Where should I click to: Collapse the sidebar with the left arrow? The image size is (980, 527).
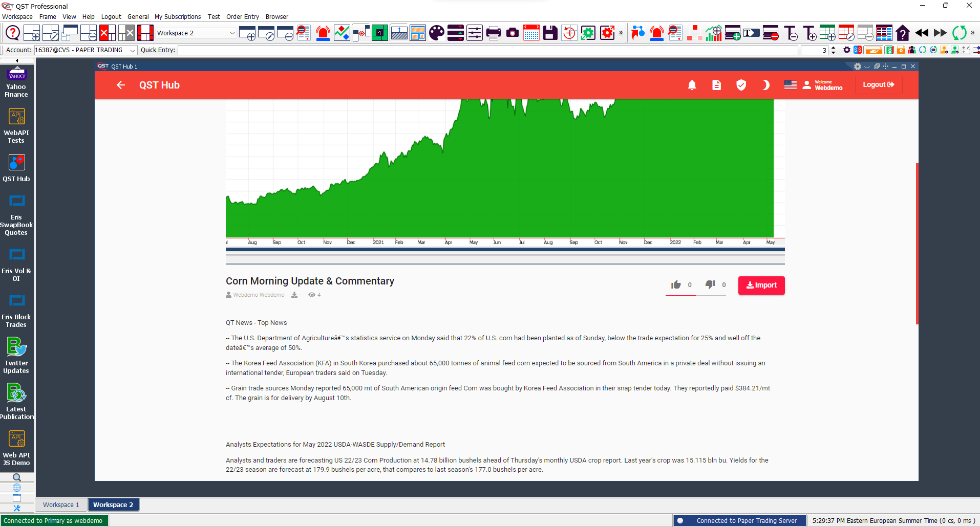(17, 60)
